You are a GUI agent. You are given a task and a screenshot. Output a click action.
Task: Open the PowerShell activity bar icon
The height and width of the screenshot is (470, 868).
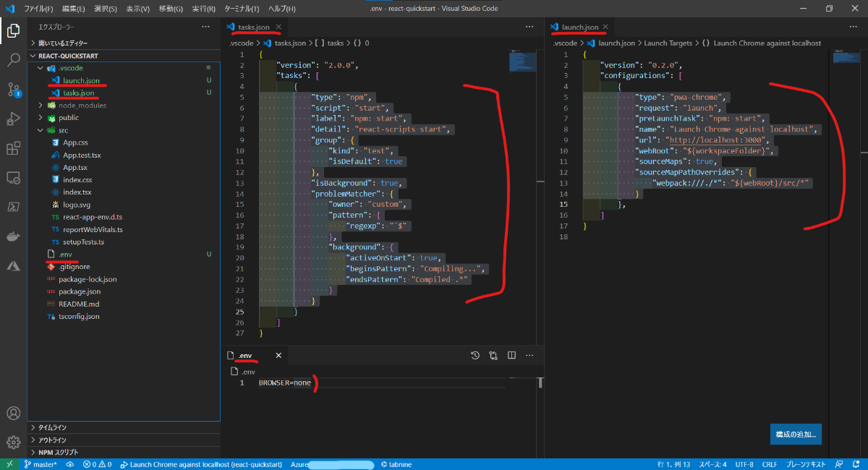(13, 207)
